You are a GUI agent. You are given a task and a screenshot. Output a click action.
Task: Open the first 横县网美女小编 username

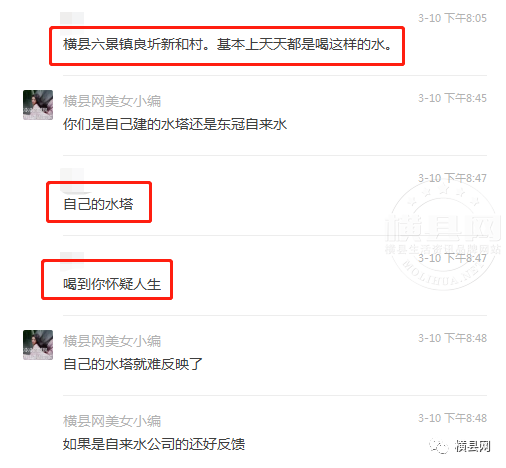click(x=112, y=101)
